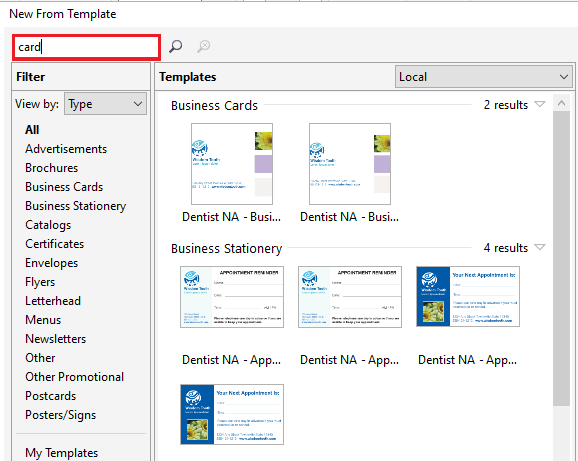578x461 pixels.
Task: Click the template search field containing 'card'
Action: pyautogui.click(x=86, y=47)
